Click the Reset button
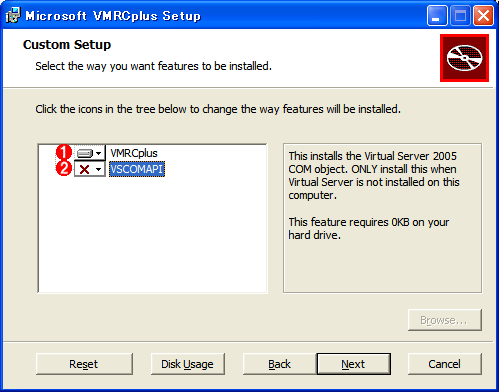This screenshot has width=499, height=392. click(84, 364)
